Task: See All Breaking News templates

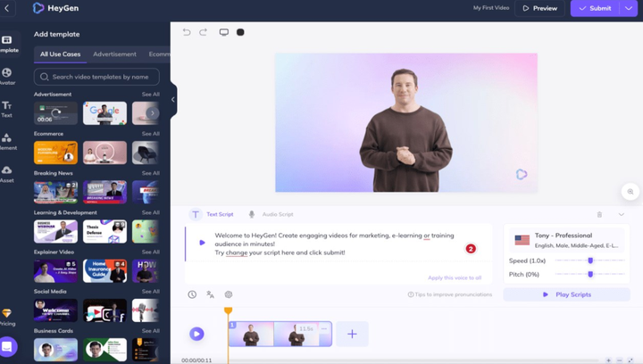Action: click(151, 173)
